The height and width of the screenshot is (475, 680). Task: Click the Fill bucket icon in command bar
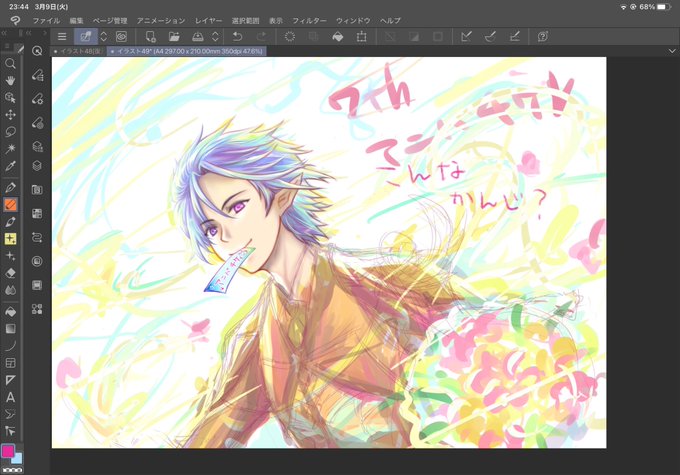[x=337, y=36]
